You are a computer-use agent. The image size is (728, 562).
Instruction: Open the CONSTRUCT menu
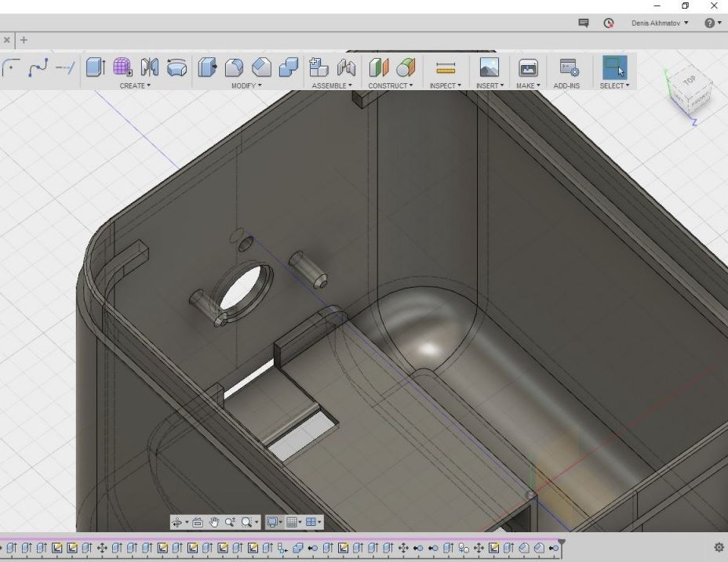[391, 85]
